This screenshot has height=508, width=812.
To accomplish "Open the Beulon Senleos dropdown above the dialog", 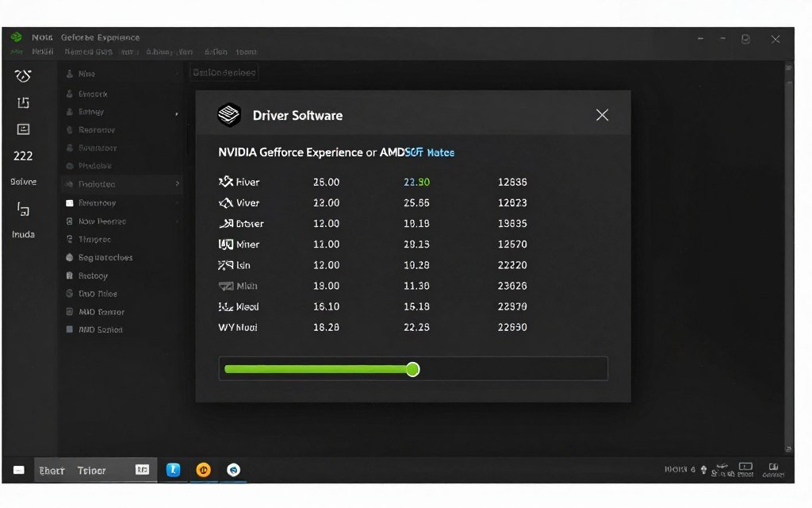I will tap(222, 71).
